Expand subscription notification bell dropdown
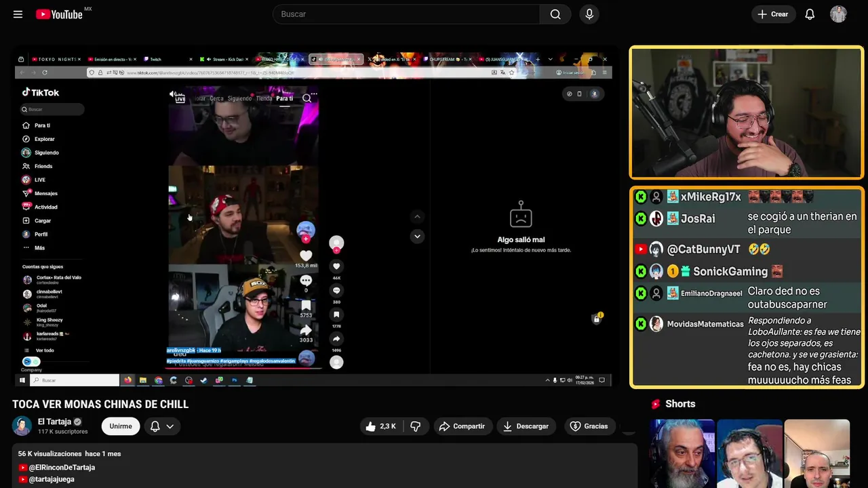 pyautogui.click(x=162, y=426)
